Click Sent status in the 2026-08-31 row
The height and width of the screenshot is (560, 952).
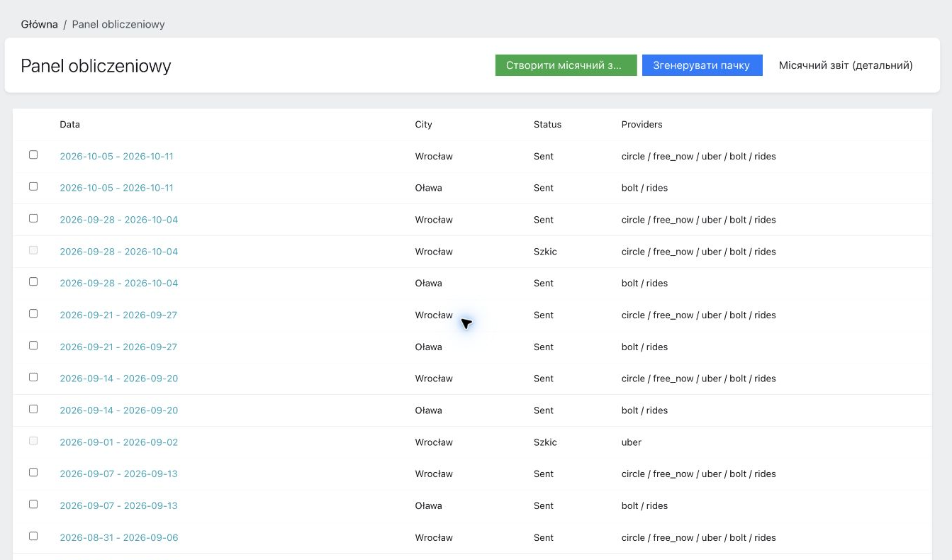click(544, 537)
